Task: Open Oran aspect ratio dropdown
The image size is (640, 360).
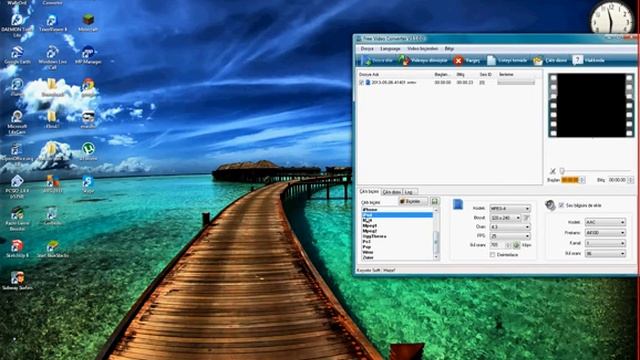Action: point(510,227)
